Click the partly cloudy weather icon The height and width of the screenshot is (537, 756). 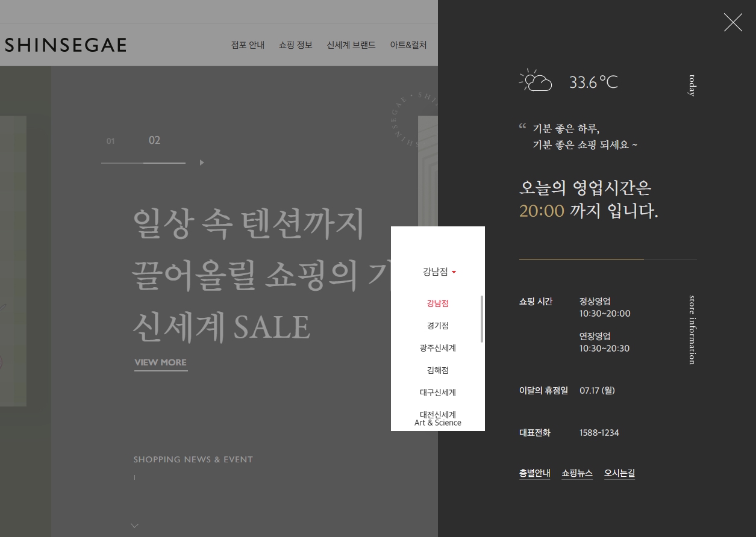pos(536,80)
